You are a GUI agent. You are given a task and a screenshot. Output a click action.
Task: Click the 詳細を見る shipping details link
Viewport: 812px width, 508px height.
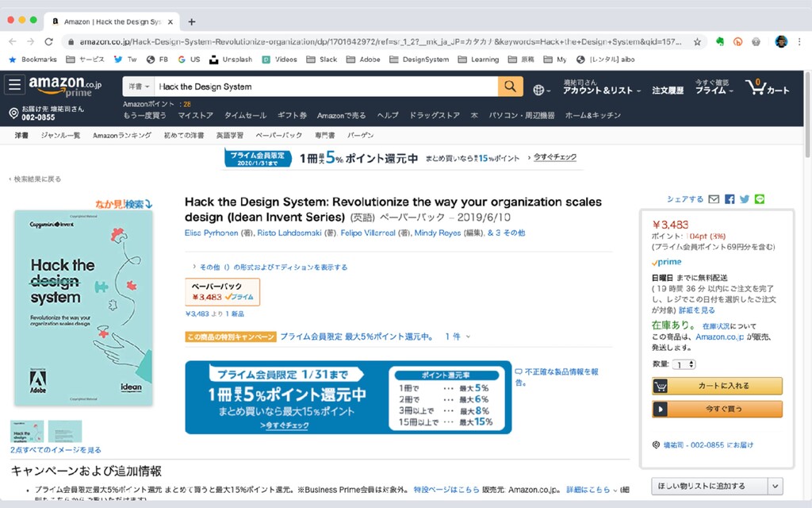click(x=696, y=310)
